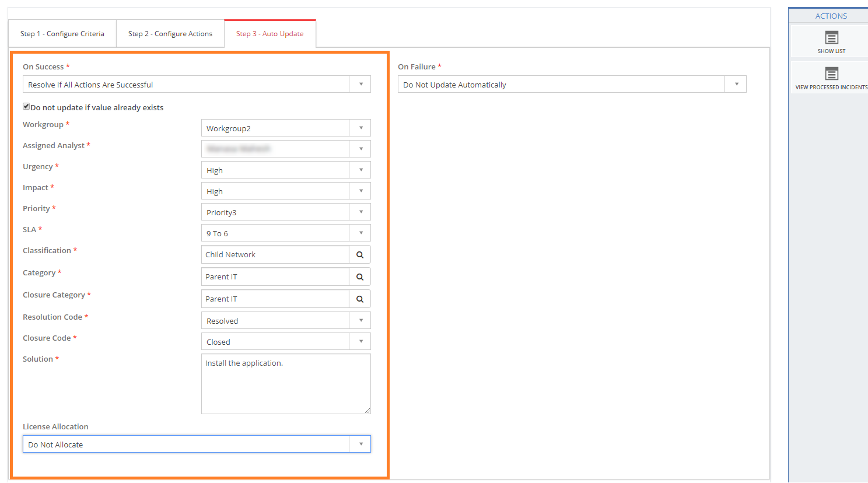
Task: Select the Step 3 - Auto Update tab
Action: pyautogui.click(x=269, y=34)
